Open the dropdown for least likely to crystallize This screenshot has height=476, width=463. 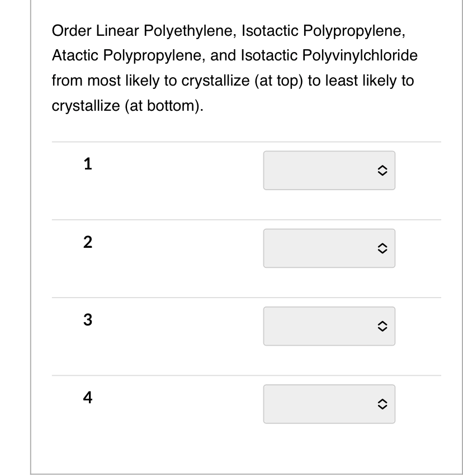(329, 403)
